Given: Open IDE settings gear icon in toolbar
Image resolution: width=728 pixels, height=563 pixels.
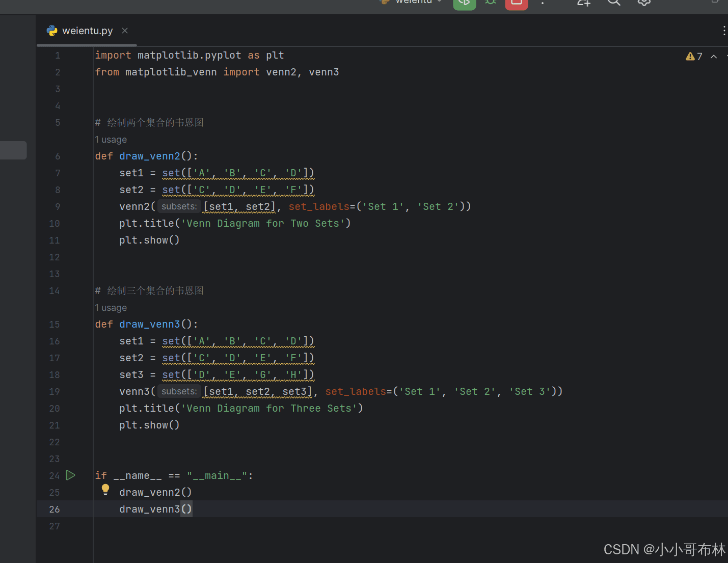Looking at the screenshot, I should pyautogui.click(x=644, y=2).
